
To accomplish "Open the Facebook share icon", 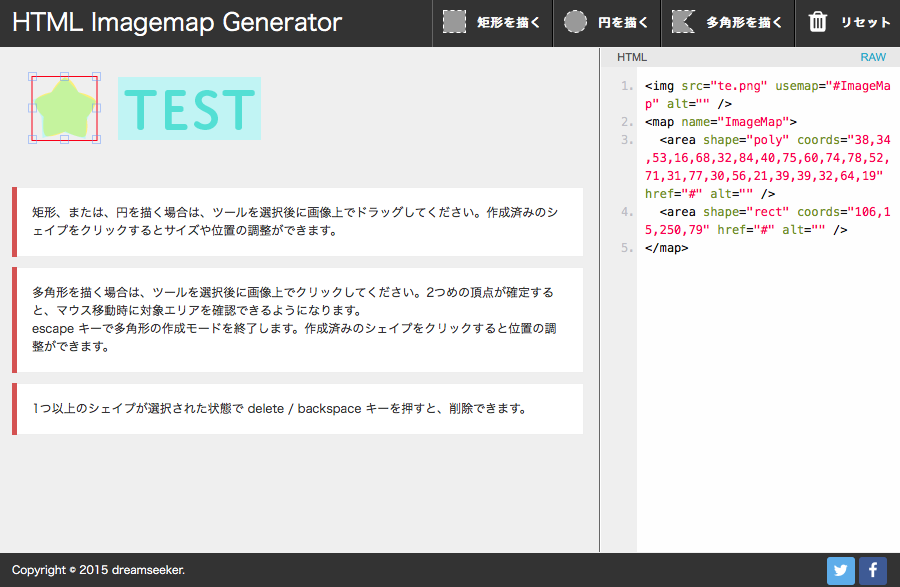I will tap(872, 570).
